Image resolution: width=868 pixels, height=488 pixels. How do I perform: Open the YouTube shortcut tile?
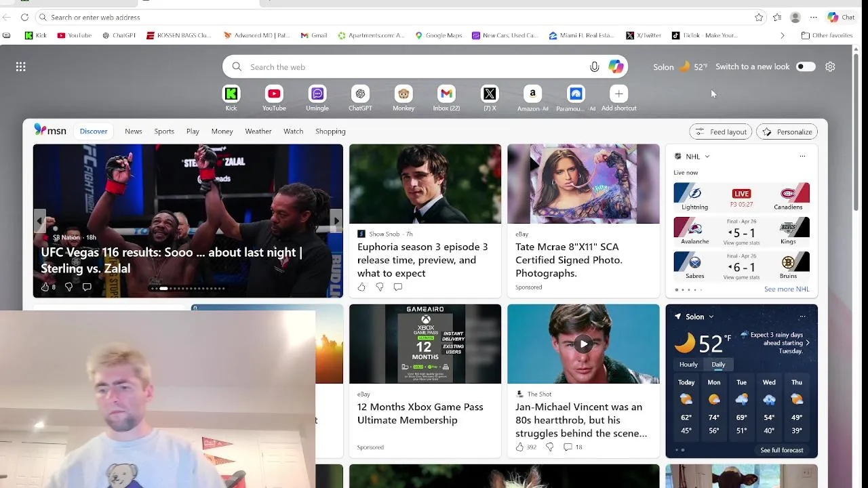(274, 94)
